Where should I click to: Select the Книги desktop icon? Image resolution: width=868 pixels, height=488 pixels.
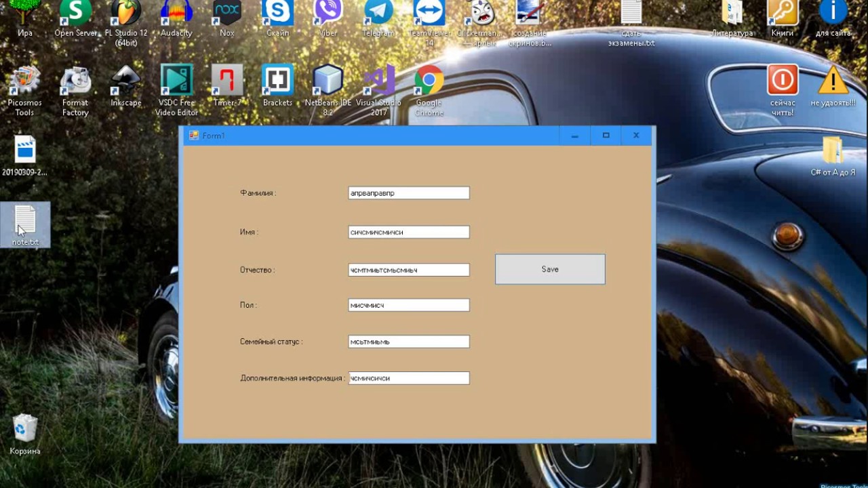[x=783, y=19]
